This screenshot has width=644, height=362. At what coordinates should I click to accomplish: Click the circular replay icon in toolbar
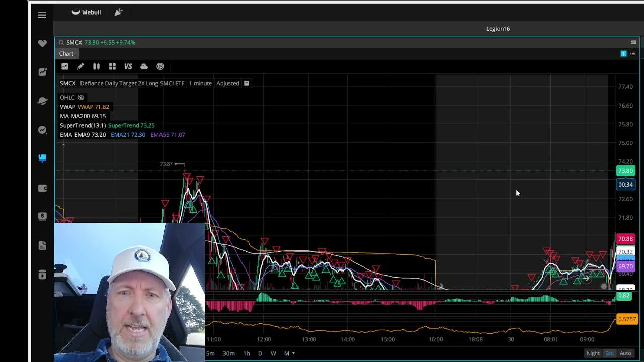(x=160, y=66)
